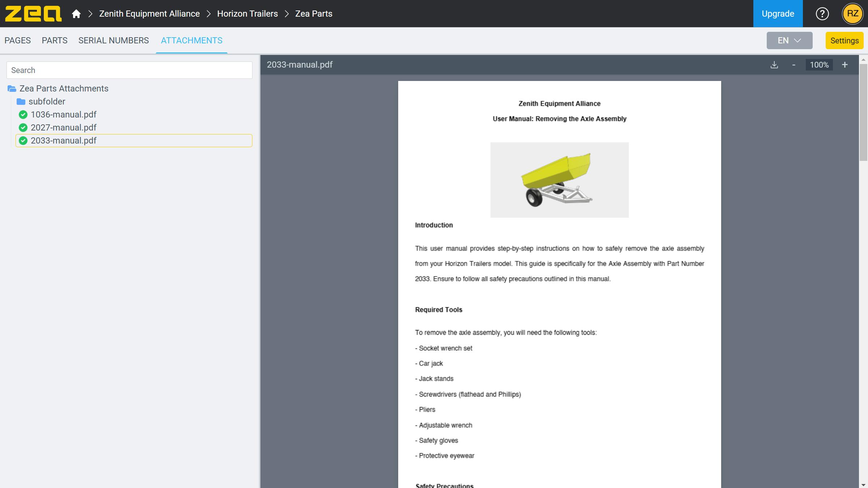Click the Upgrade button
Viewport: 868px width, 488px height.
tap(778, 14)
